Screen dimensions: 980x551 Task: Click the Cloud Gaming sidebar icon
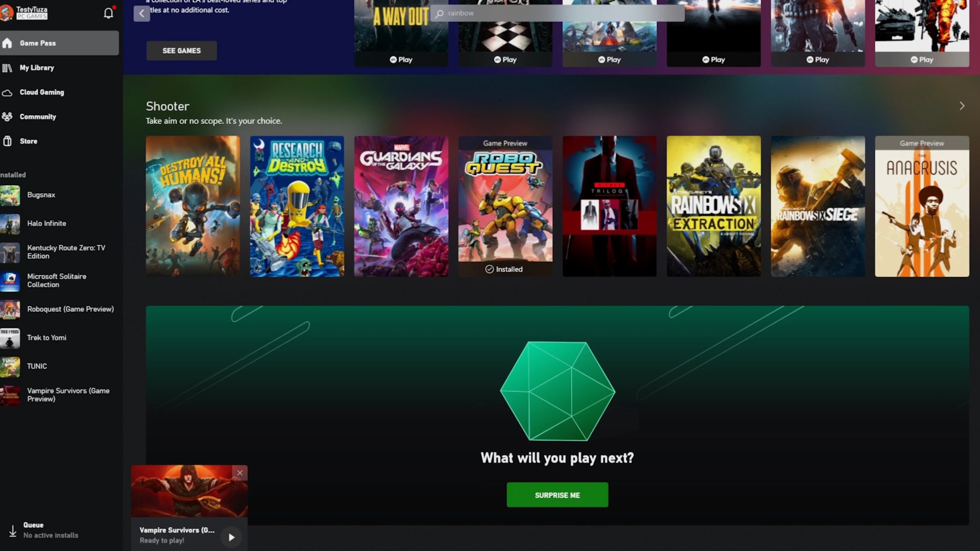(9, 92)
